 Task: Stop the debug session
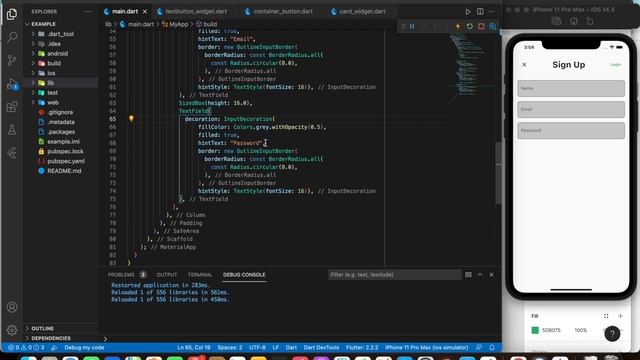click(481, 26)
